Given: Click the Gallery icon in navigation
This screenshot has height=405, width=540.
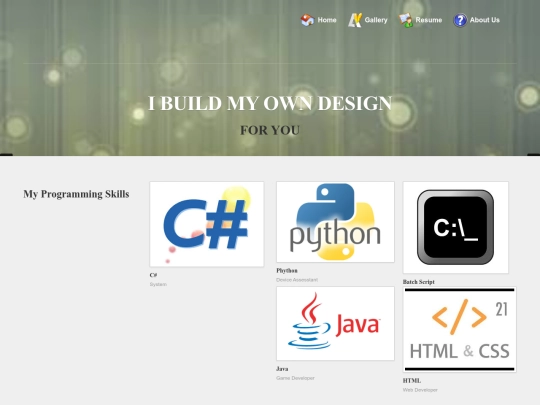Looking at the screenshot, I should [x=355, y=20].
